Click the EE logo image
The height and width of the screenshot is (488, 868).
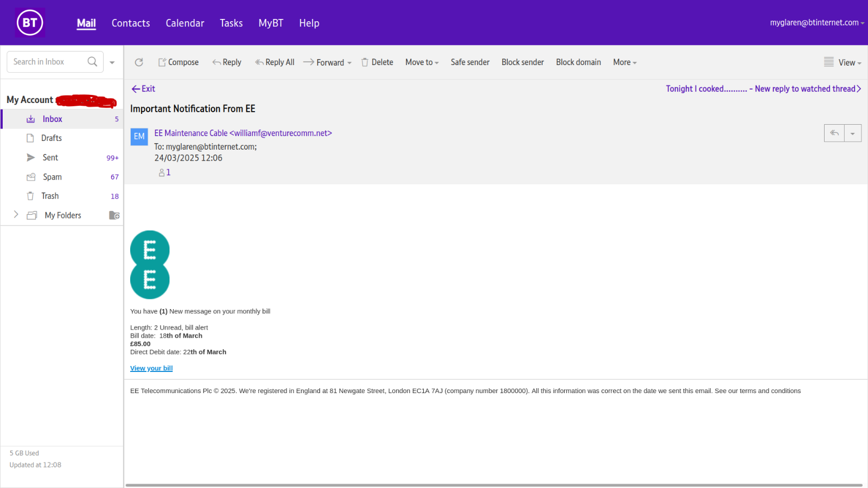click(150, 265)
